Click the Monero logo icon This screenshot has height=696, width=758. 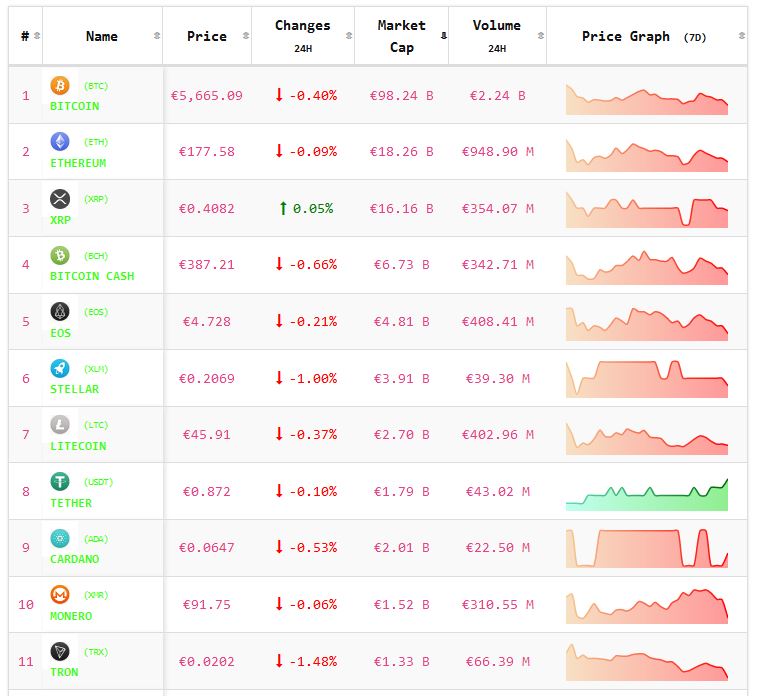pyautogui.click(x=60, y=595)
